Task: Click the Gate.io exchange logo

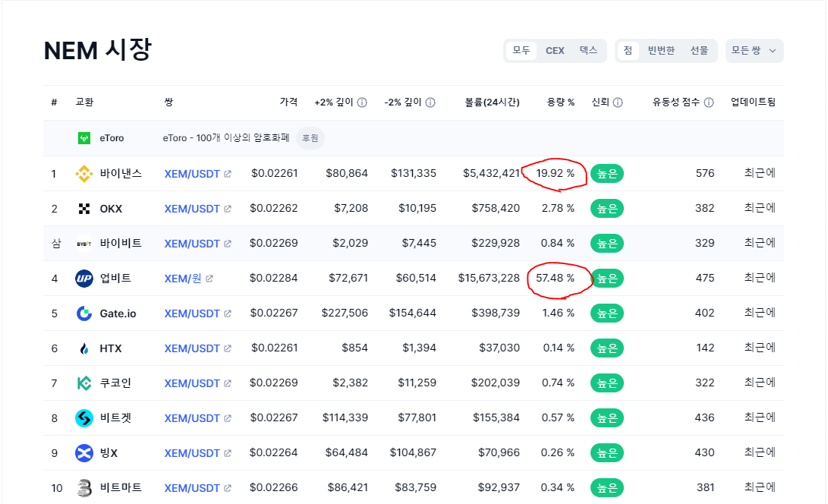Action: [x=84, y=313]
